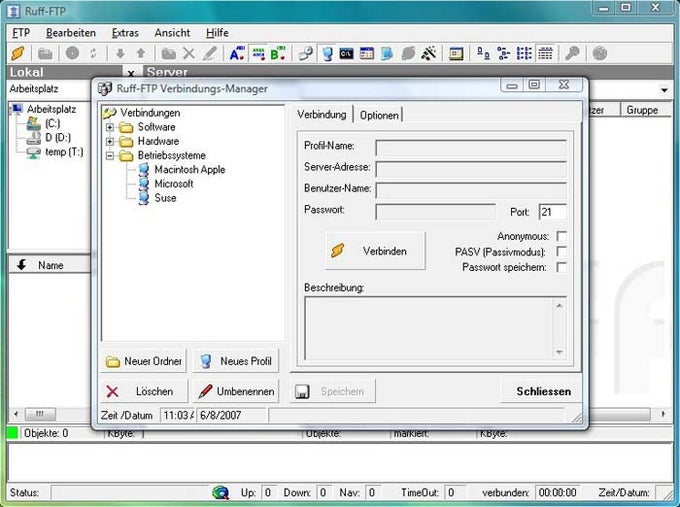680x507 pixels.
Task: Click the grey key toolbar icon
Action: (x=572, y=53)
